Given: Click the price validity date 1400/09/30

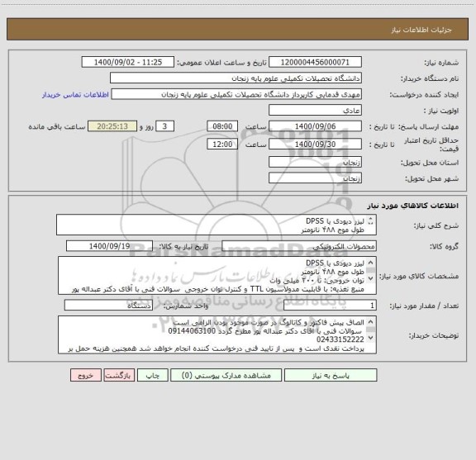Looking at the screenshot, I should point(315,145).
